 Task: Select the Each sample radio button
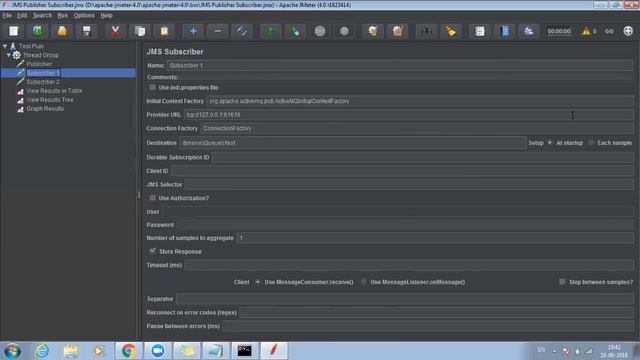tap(591, 143)
